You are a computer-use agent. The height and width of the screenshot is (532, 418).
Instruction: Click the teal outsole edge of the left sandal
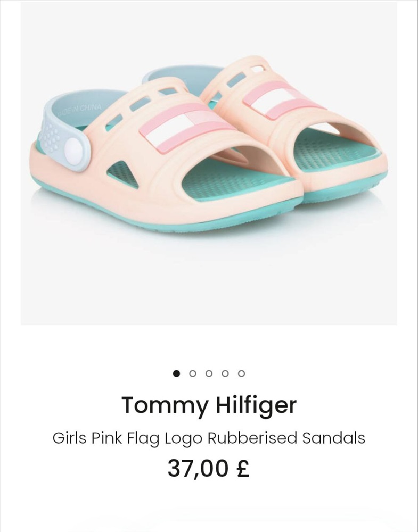(163, 217)
